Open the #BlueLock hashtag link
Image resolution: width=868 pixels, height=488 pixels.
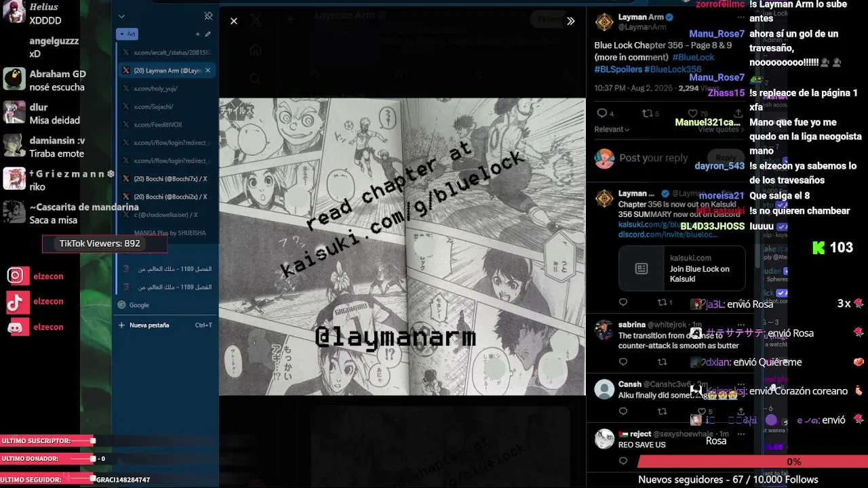[694, 57]
